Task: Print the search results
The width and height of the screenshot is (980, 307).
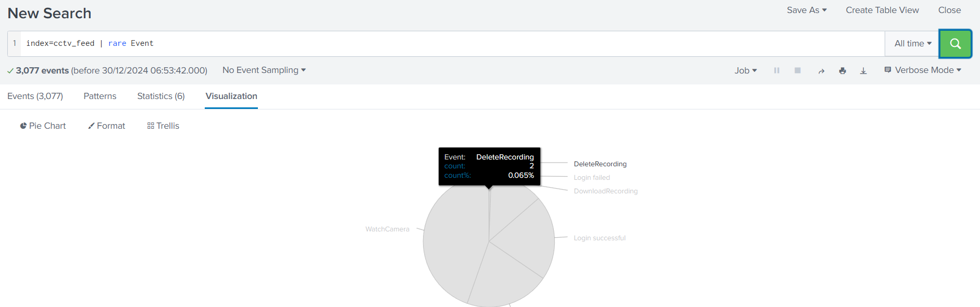Action: click(x=842, y=71)
